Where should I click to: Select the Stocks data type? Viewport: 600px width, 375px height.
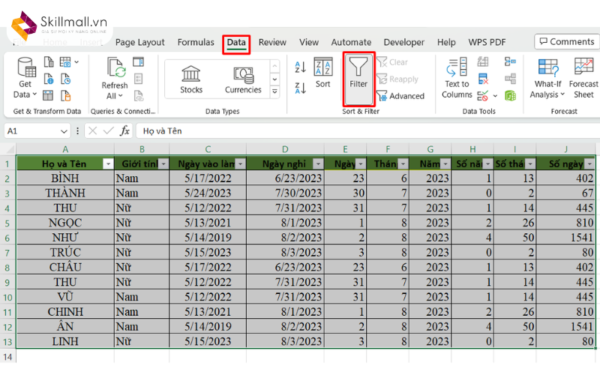(x=191, y=79)
